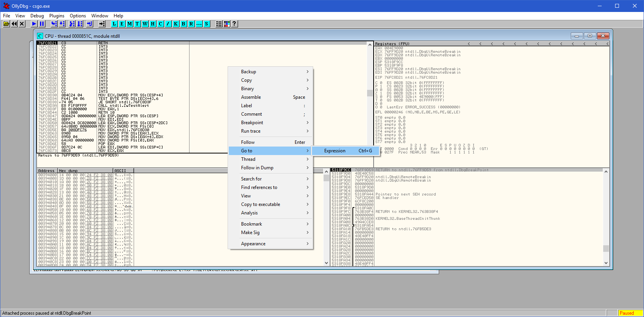Choose Assemble from context menu
The image size is (644, 317).
coord(271,97)
